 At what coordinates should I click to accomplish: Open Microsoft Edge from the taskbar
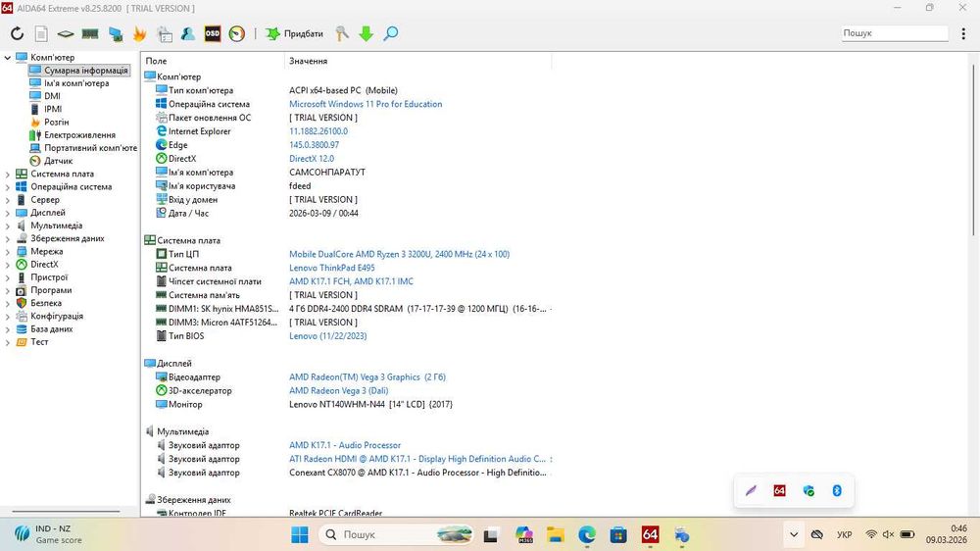pos(587,534)
